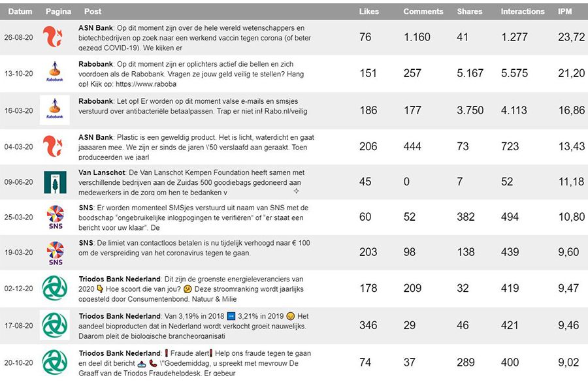Click the SNS logo dated 19-03-20

[x=55, y=253]
